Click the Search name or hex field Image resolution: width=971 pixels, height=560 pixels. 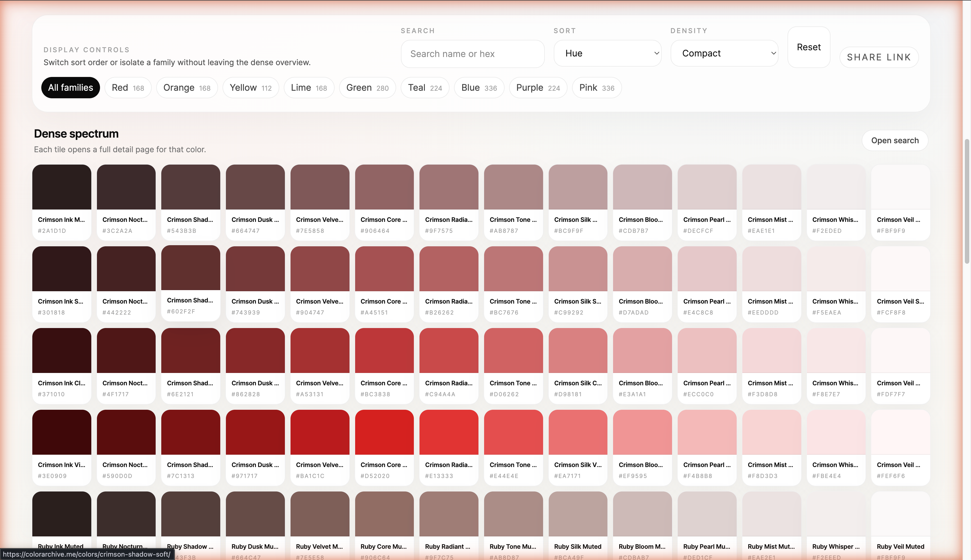point(472,54)
